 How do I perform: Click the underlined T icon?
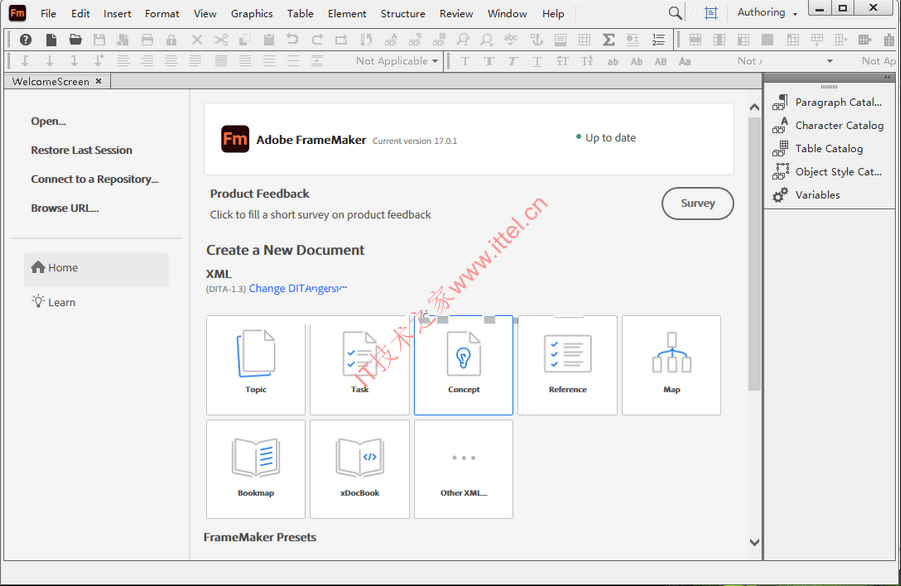pyautogui.click(x=537, y=61)
